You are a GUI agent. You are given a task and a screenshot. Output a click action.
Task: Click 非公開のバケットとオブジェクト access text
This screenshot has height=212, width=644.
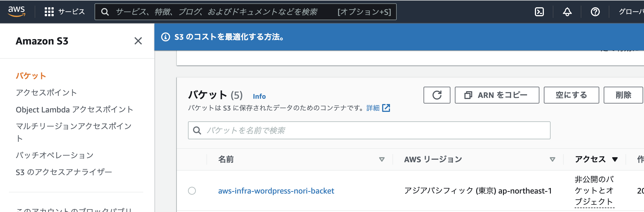pyautogui.click(x=594, y=190)
